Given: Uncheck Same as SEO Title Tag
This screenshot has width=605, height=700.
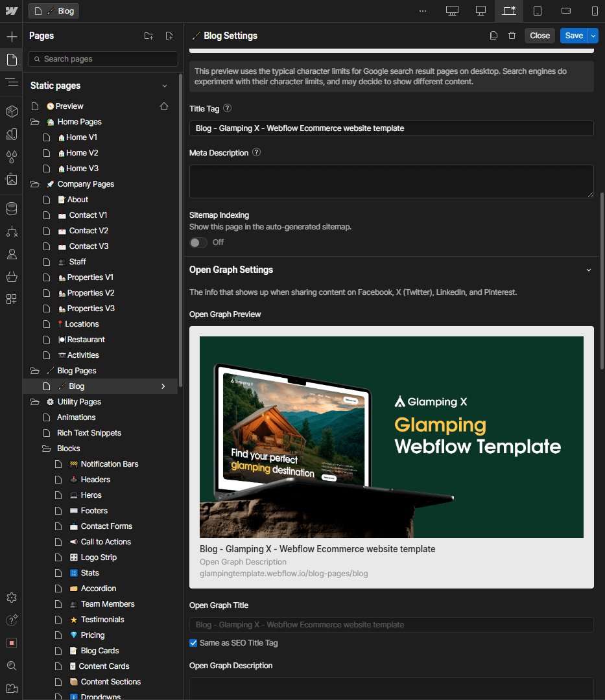Looking at the screenshot, I should pos(193,642).
